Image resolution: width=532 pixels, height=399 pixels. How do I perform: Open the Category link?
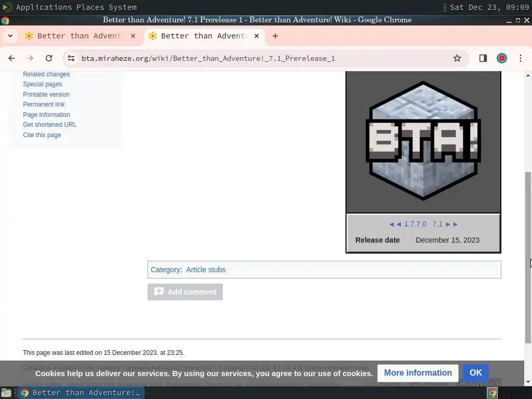(166, 270)
